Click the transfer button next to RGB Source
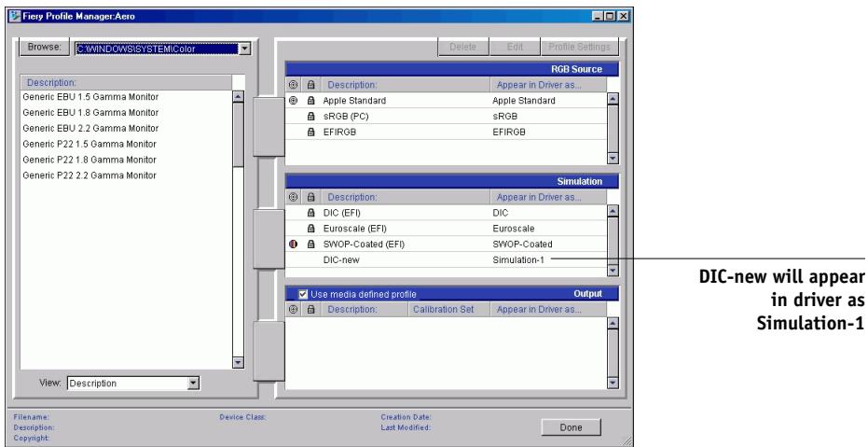The image size is (868, 447). (x=269, y=127)
